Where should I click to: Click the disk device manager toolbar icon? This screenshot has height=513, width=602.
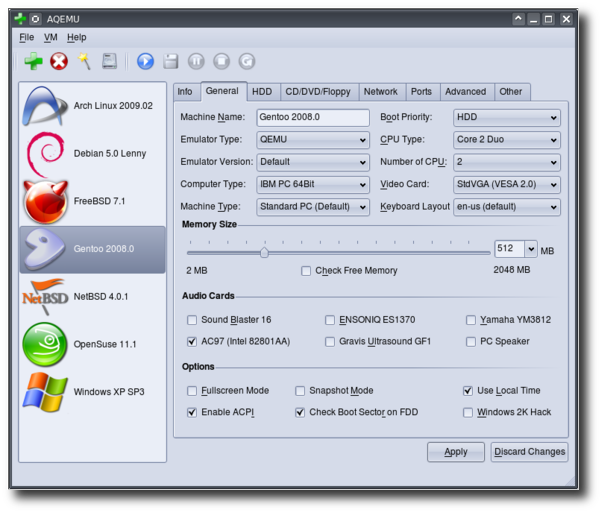109,61
